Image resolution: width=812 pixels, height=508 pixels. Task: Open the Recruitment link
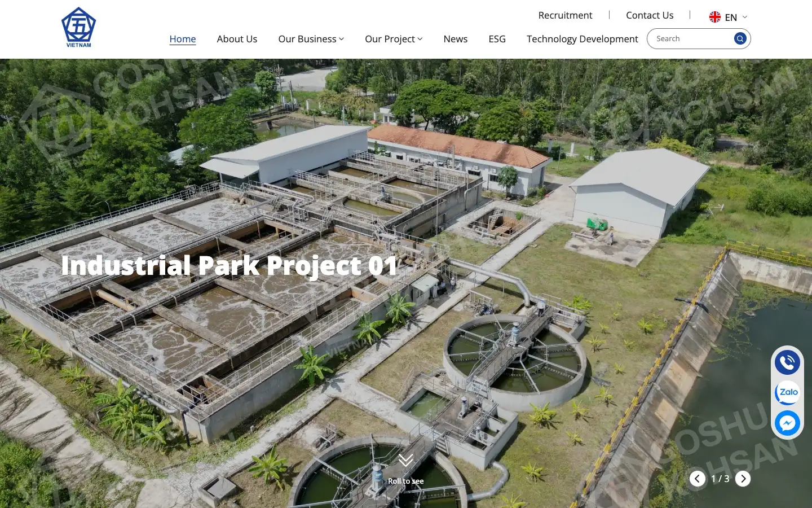565,15
